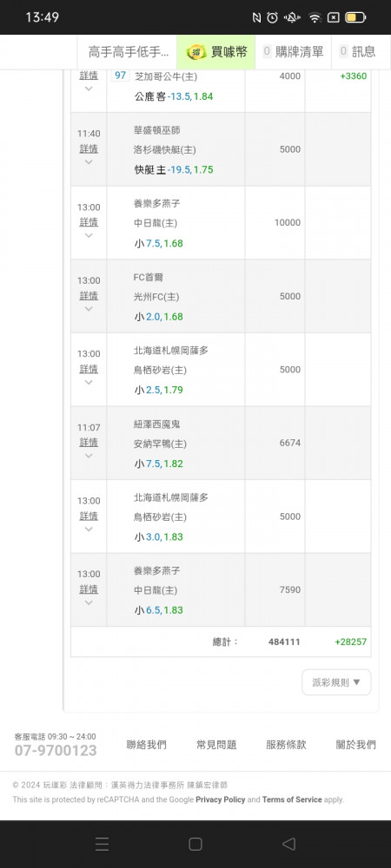Tap the 高手高手低手 username menu

point(129,52)
